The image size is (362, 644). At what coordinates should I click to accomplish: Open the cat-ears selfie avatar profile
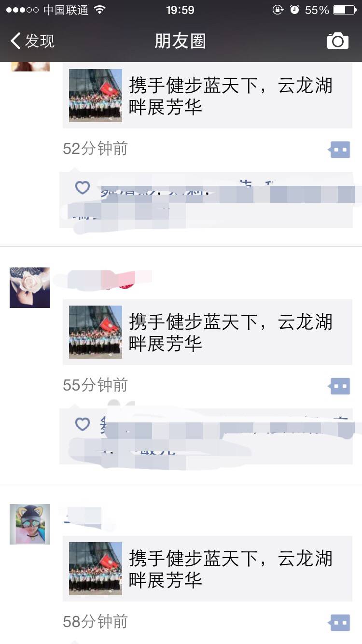(30, 524)
